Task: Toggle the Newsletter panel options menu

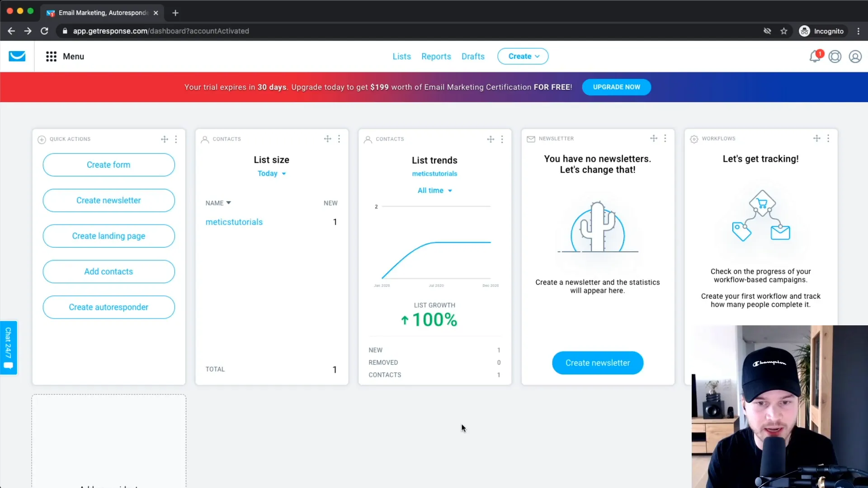Action: (x=665, y=138)
